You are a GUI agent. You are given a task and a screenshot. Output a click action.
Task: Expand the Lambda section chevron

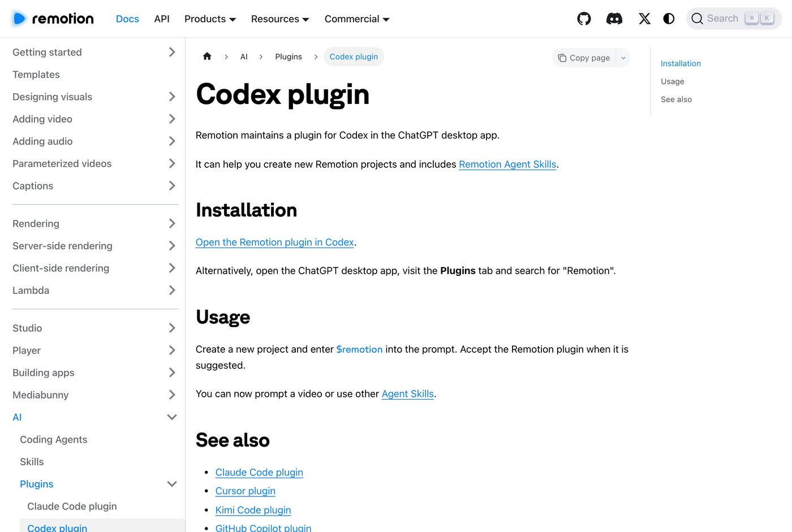[x=172, y=290]
